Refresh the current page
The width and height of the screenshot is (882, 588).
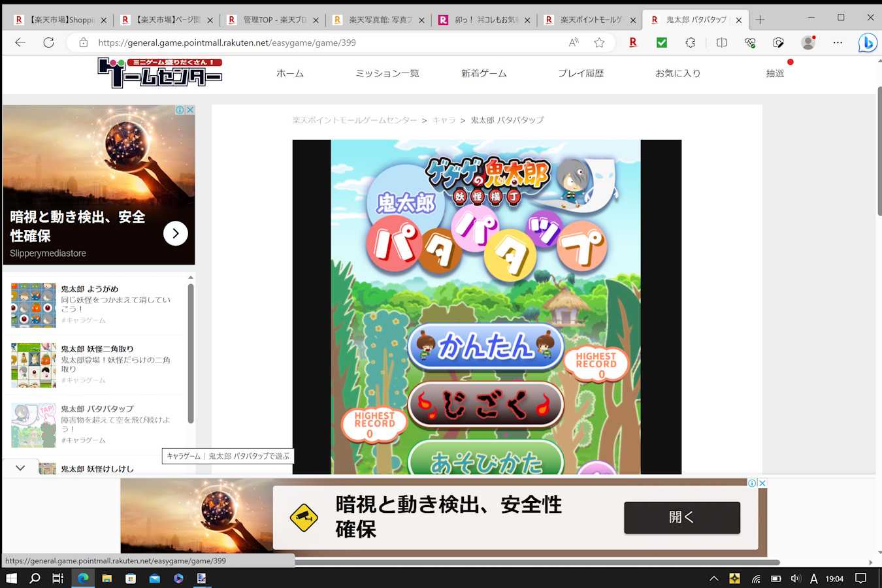[x=48, y=42]
